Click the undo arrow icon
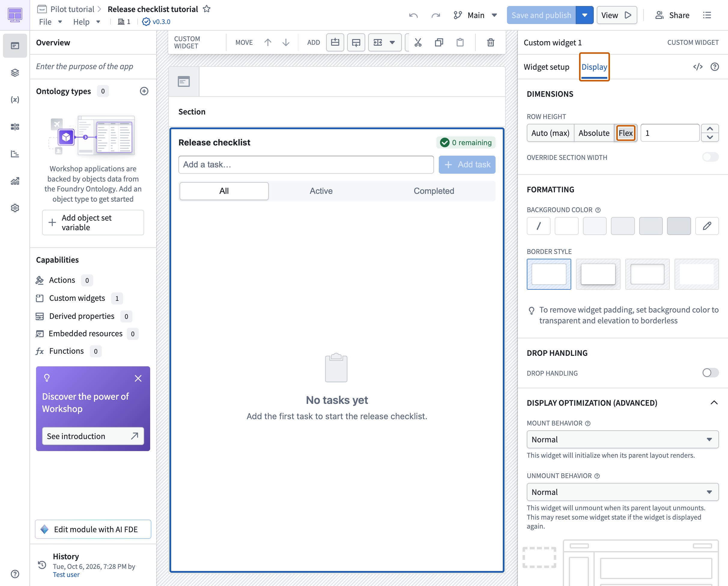 point(413,15)
